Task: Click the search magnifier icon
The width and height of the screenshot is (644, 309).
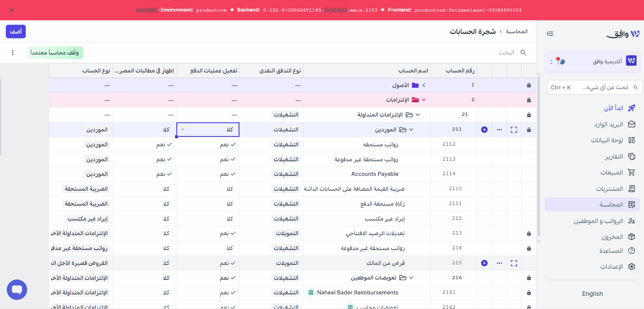Action: 523,53
